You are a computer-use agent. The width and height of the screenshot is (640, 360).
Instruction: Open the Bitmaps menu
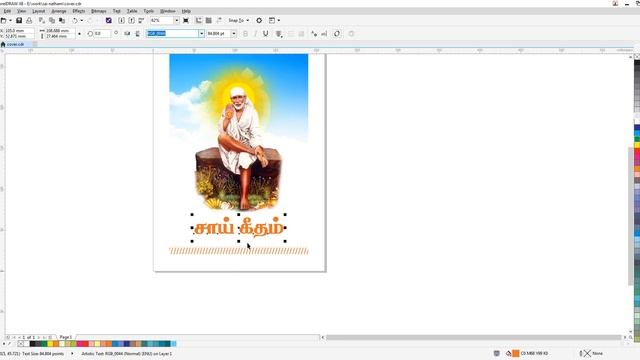tap(98, 11)
